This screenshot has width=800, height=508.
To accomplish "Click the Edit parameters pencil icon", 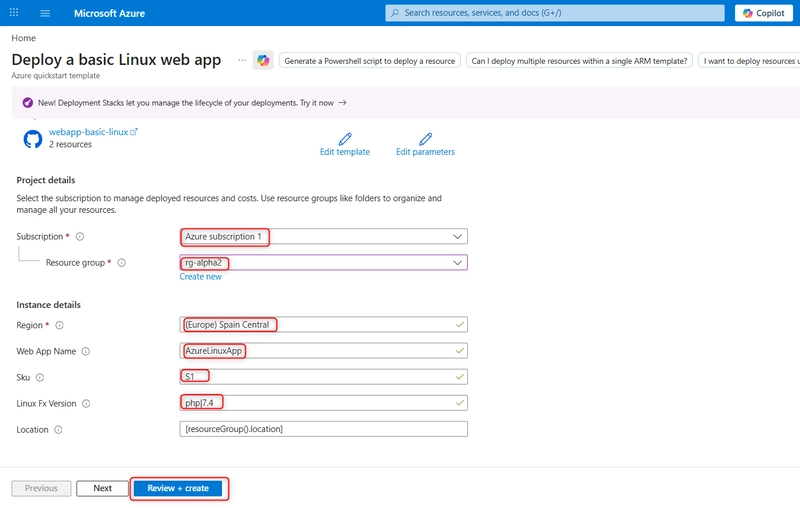I will coord(426,139).
